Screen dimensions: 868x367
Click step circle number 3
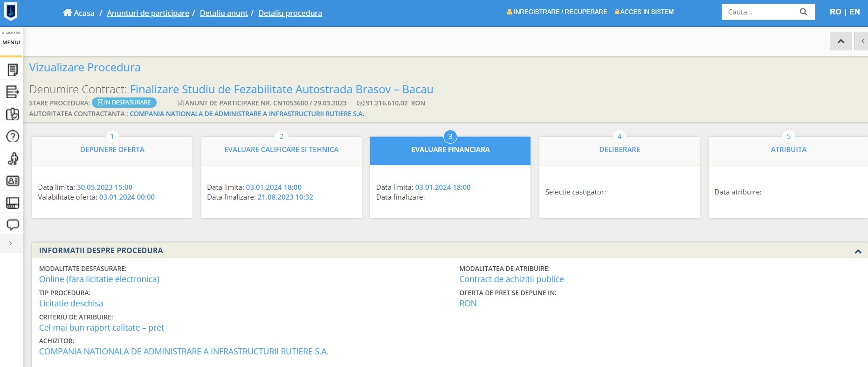(x=450, y=137)
